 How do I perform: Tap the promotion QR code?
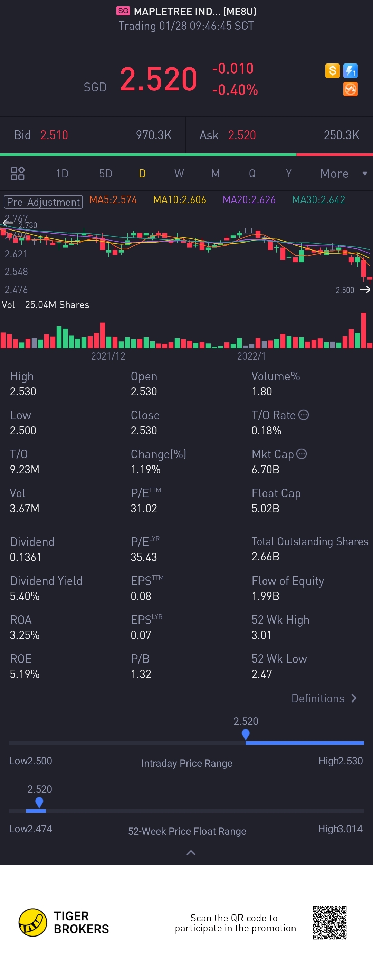pos(329,922)
